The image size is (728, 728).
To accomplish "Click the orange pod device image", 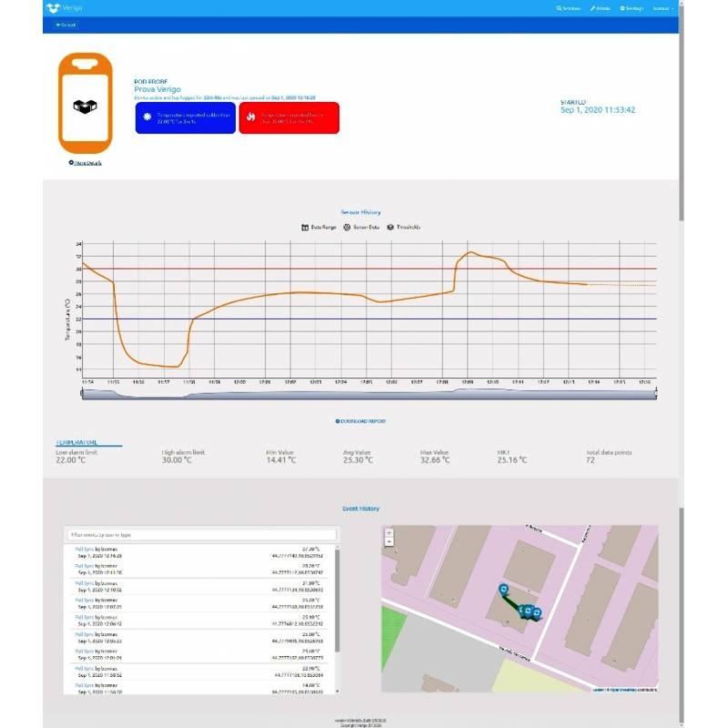I will pos(86,104).
